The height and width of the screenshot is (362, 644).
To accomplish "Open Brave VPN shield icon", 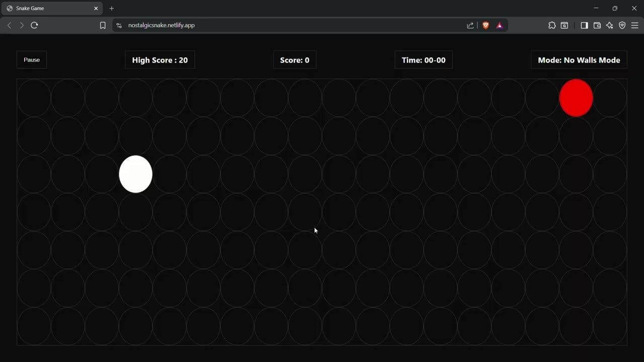I will 622,25.
